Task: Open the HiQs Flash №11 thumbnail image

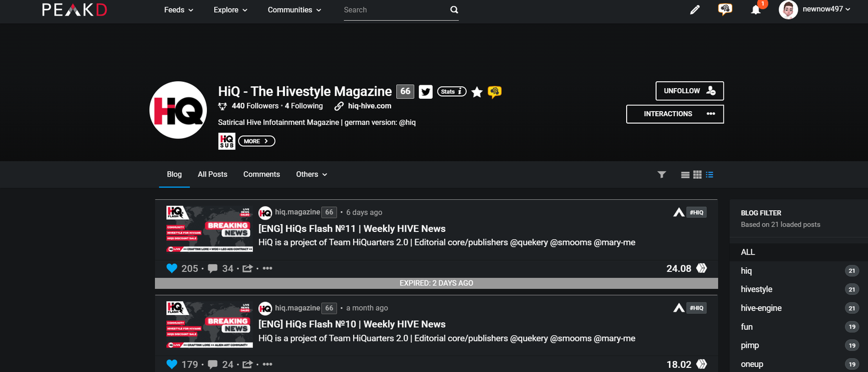Action: pyautogui.click(x=210, y=229)
